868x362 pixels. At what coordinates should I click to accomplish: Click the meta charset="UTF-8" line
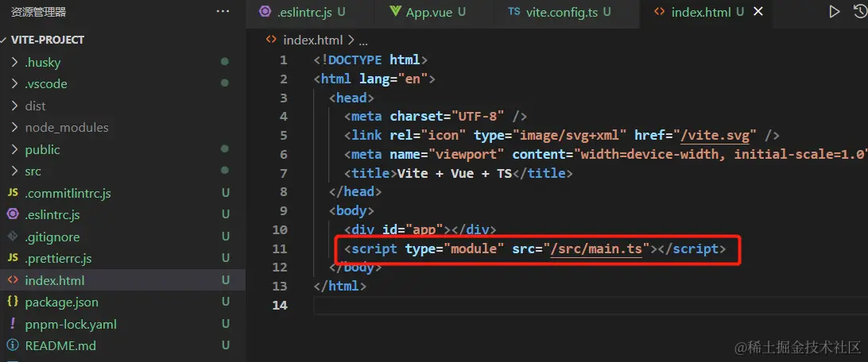[435, 117]
